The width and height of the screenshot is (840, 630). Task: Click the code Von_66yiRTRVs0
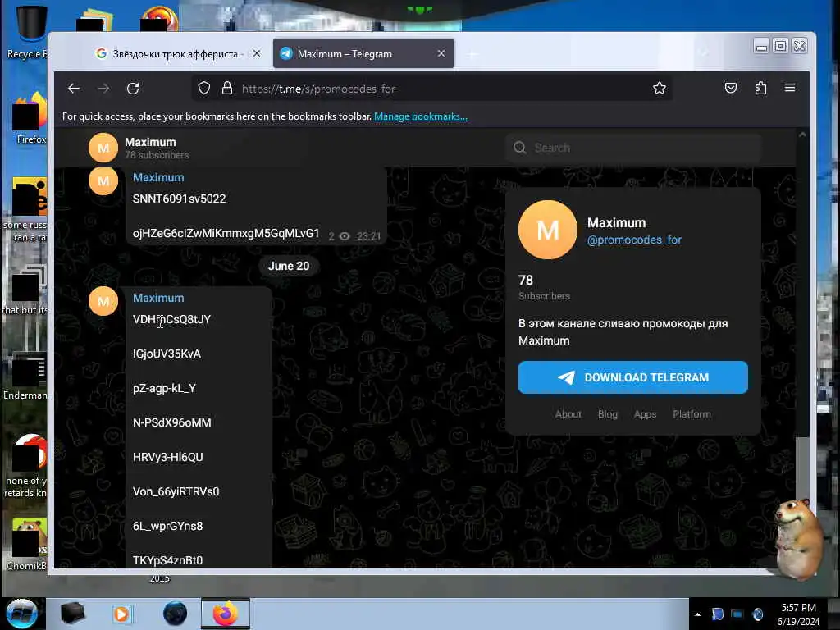coord(176,492)
